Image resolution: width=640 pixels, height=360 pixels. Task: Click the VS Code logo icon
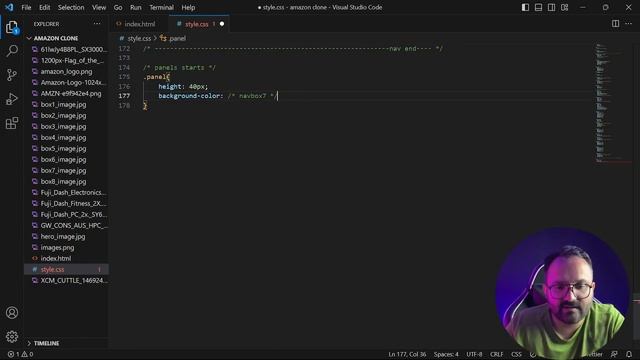pos(9,7)
